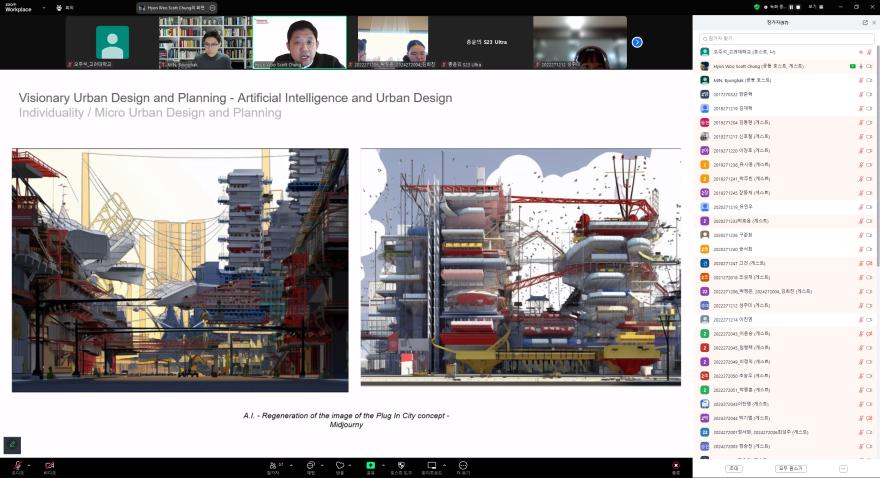Click Invite button at panel bottom

(x=734, y=468)
